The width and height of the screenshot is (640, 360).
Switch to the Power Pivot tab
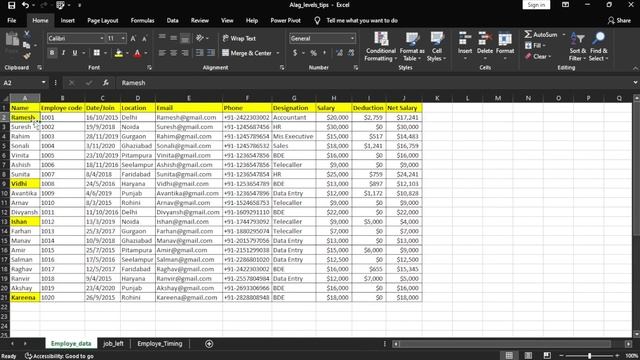point(285,20)
